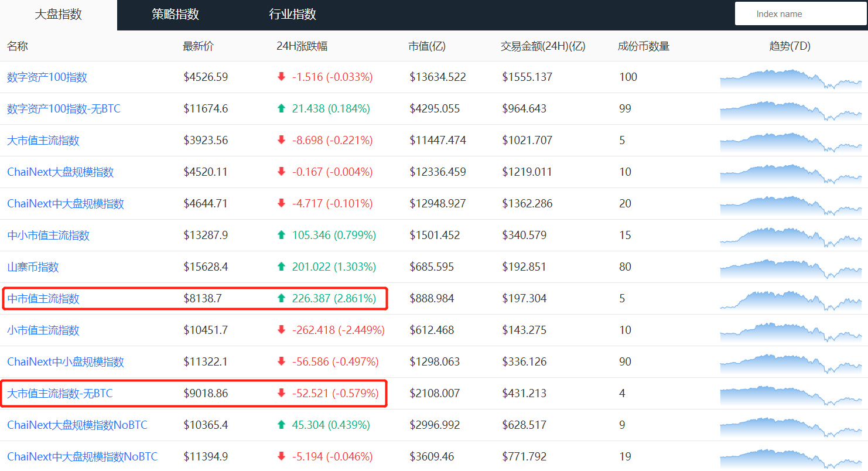
Task: Click the green up arrow beside 105.346 (0.799%)
Action: click(281, 235)
